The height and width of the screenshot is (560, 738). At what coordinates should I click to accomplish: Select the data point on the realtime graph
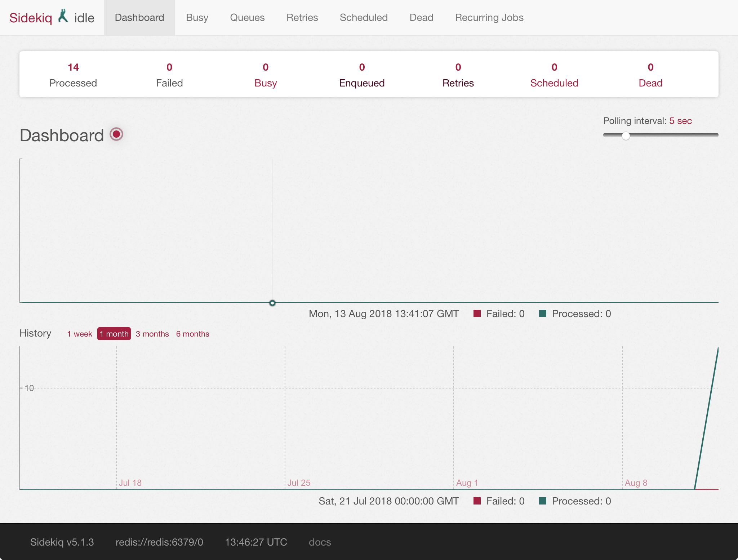coord(272,303)
